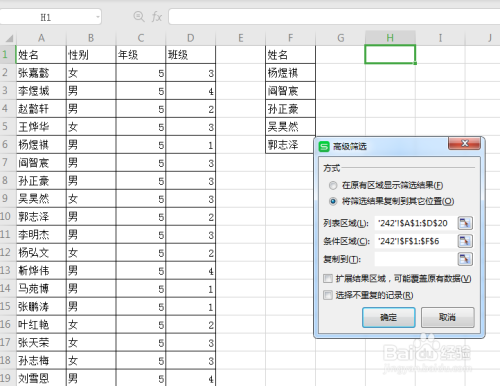
Task: Click the 确定 button
Action: pos(389,317)
